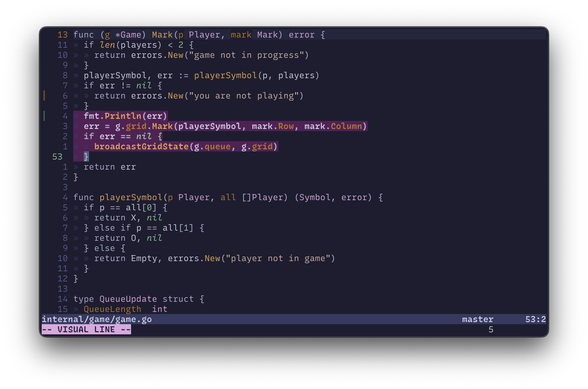
Task: Click the *Game receiver type
Action: coord(128,35)
